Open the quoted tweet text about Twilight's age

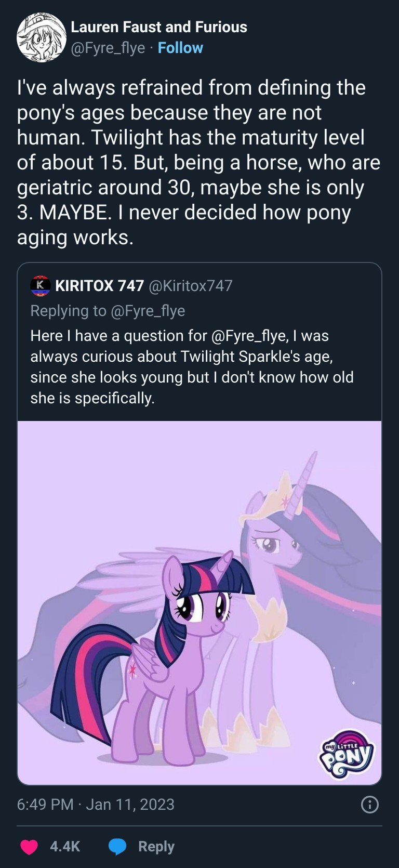point(192,367)
